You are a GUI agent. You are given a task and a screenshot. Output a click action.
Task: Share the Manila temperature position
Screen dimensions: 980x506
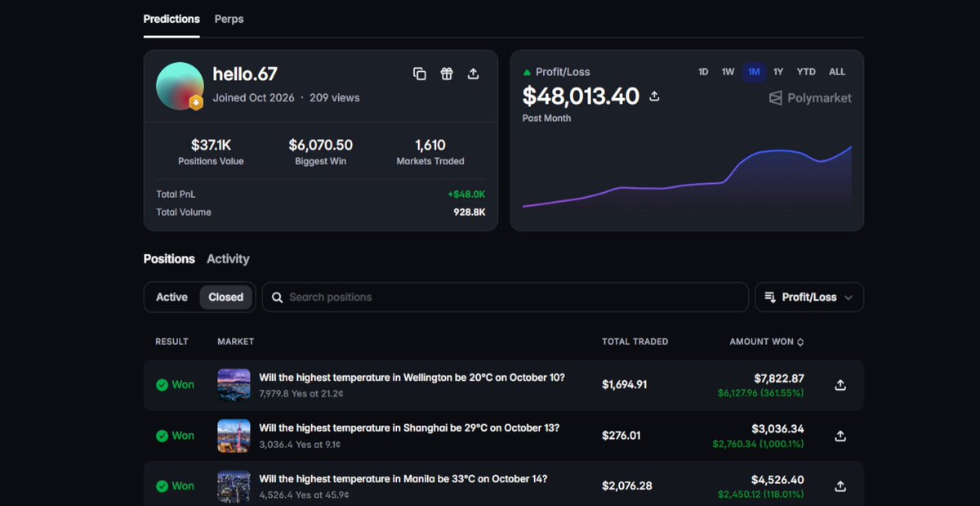pyautogui.click(x=840, y=486)
